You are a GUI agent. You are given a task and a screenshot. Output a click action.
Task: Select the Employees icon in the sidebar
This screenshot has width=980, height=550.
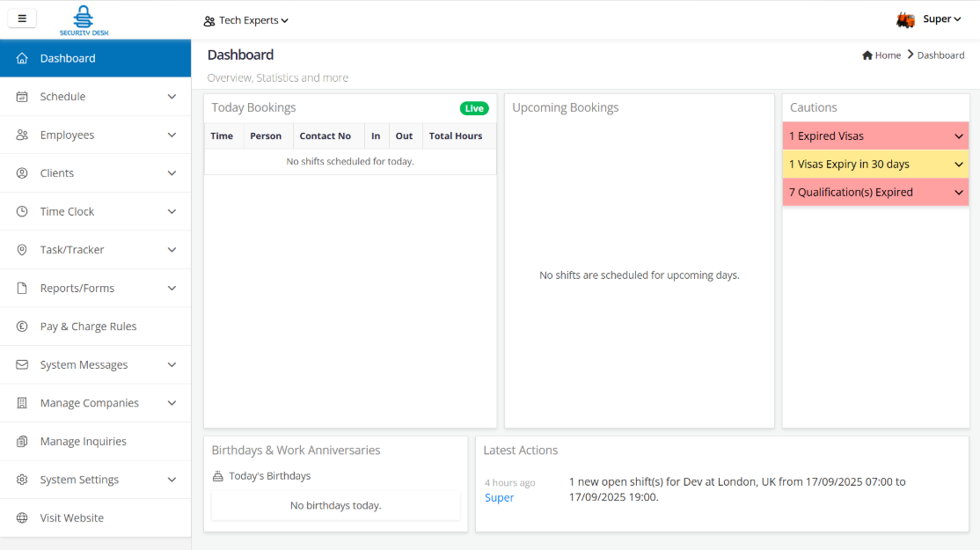22,135
